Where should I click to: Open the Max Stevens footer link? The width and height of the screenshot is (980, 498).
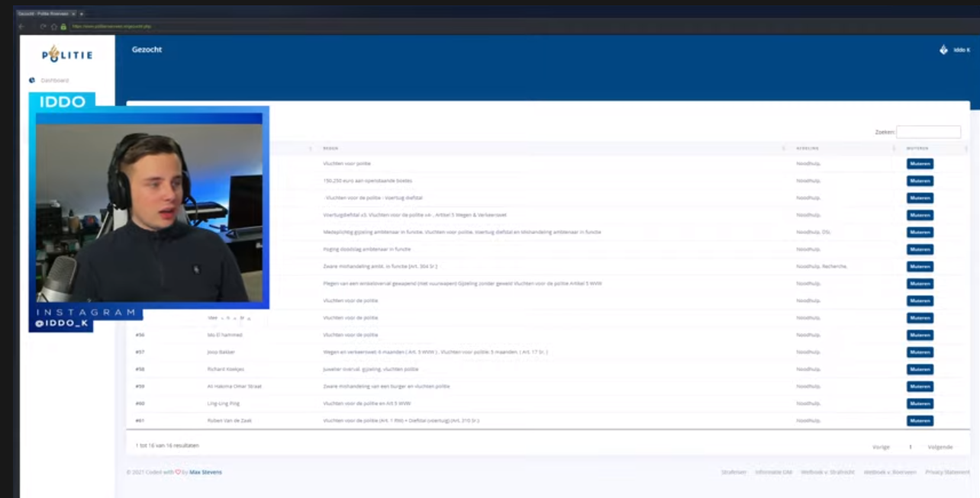point(205,472)
